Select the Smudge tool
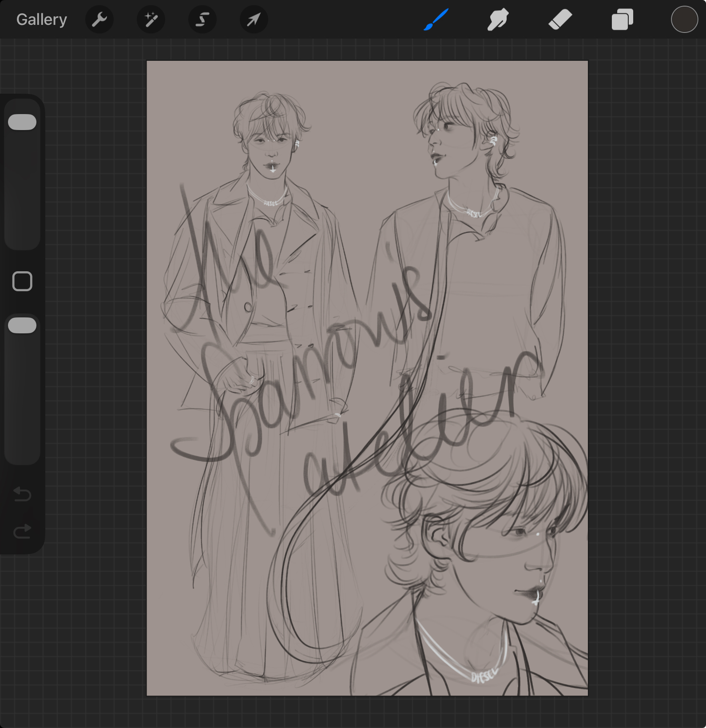706x728 pixels. tap(498, 20)
